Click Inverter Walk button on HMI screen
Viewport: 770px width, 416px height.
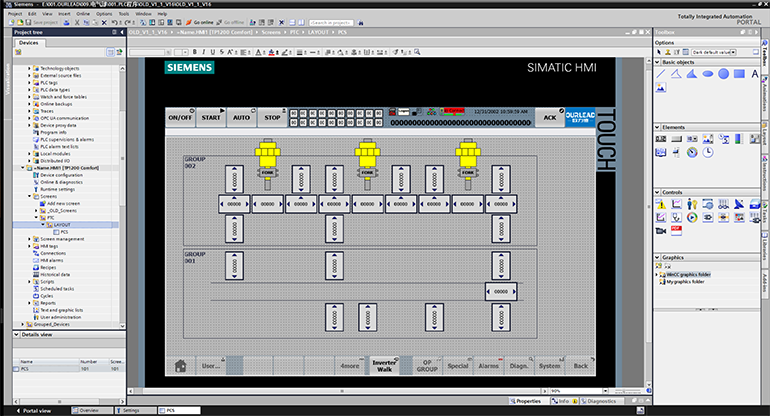pos(385,366)
